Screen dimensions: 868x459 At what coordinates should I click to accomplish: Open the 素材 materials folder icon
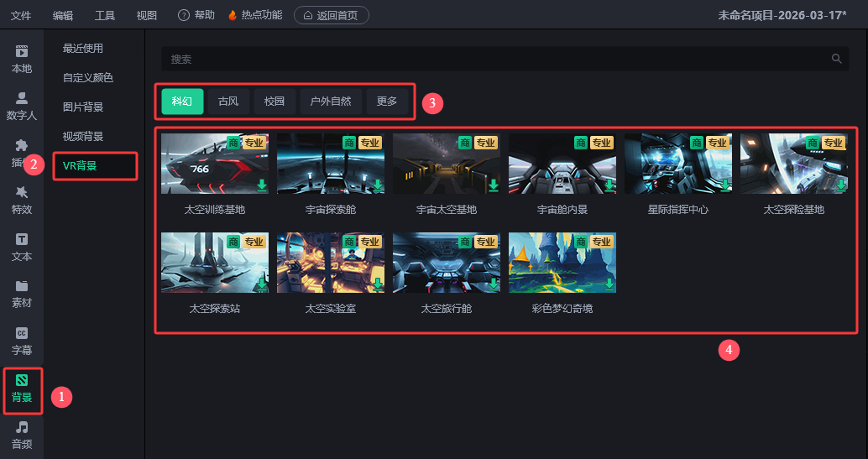point(22,293)
